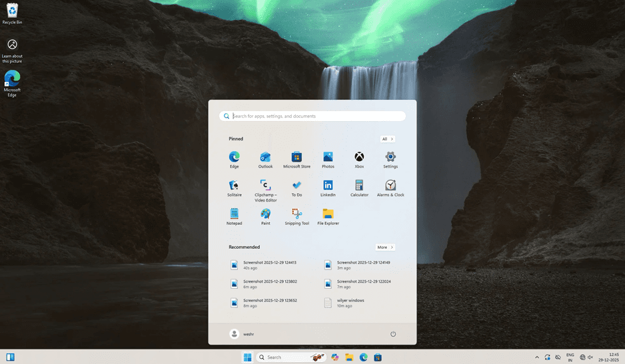The width and height of the screenshot is (625, 364).
Task: Open the Calculator app
Action: click(359, 188)
